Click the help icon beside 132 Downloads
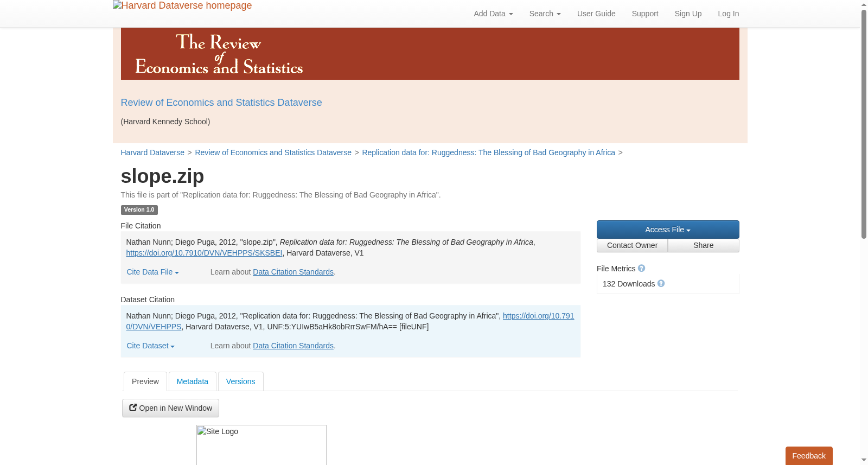868x465 pixels. pyautogui.click(x=661, y=284)
